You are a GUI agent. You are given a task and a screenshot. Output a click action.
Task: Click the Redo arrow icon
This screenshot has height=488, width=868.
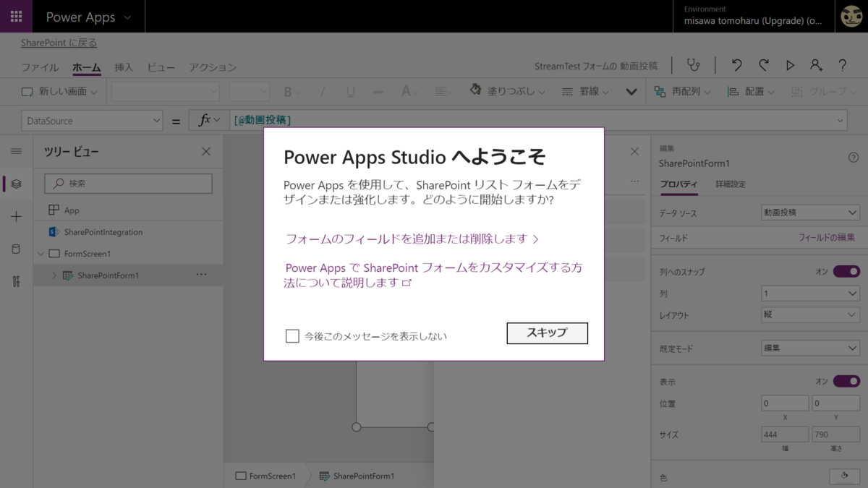(x=763, y=65)
